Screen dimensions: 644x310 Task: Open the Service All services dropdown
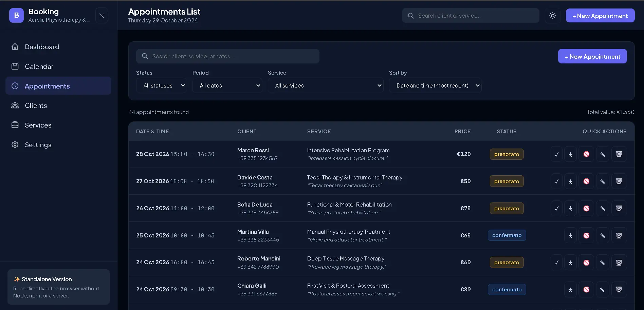click(x=326, y=85)
